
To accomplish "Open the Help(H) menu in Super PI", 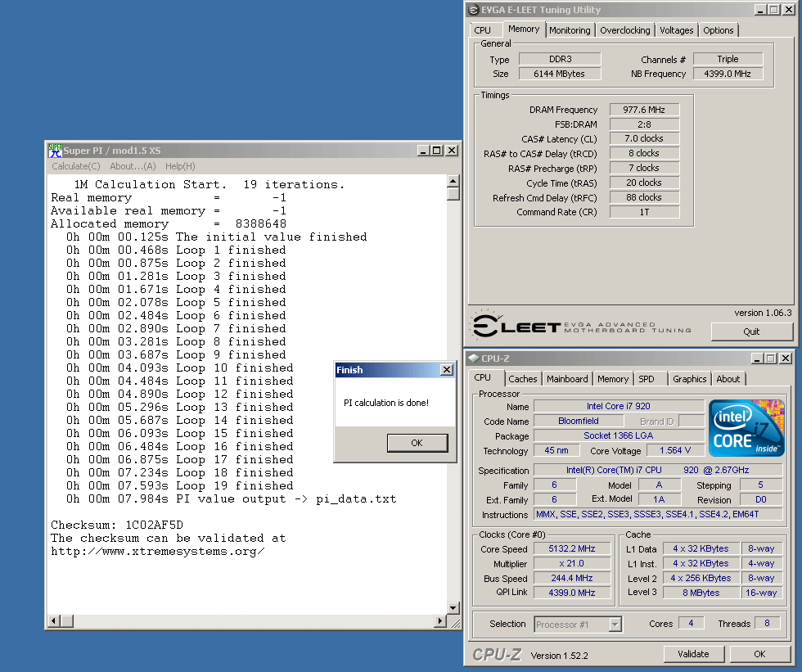I will (x=180, y=166).
